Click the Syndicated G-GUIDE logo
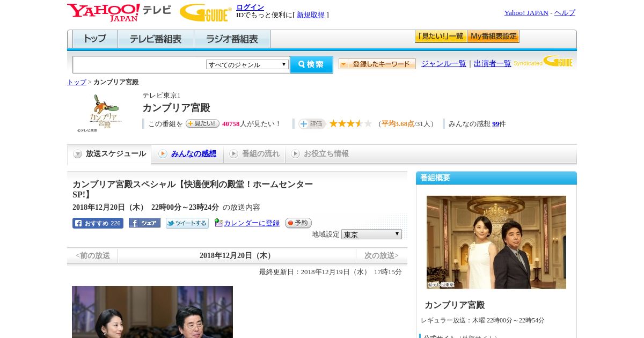 click(543, 61)
